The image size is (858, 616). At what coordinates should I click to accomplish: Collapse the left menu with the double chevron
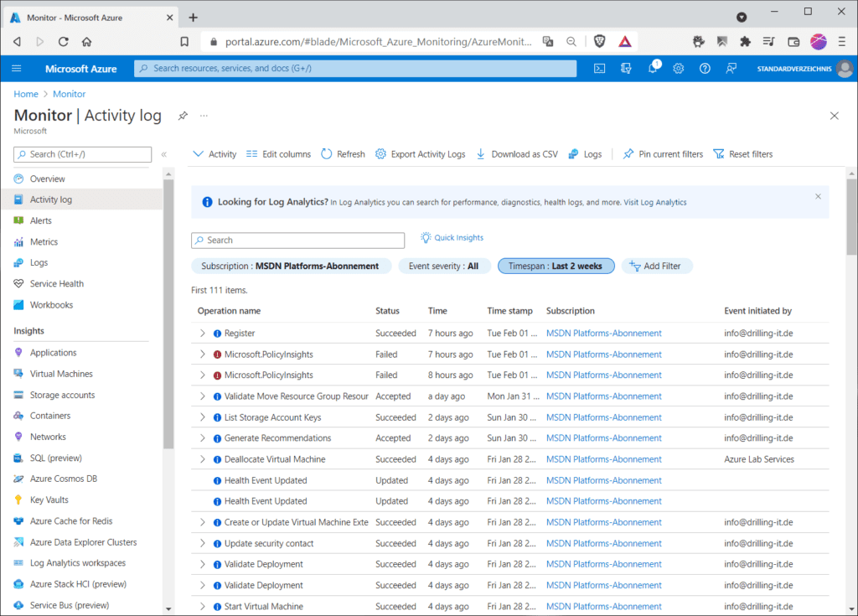[x=163, y=154]
